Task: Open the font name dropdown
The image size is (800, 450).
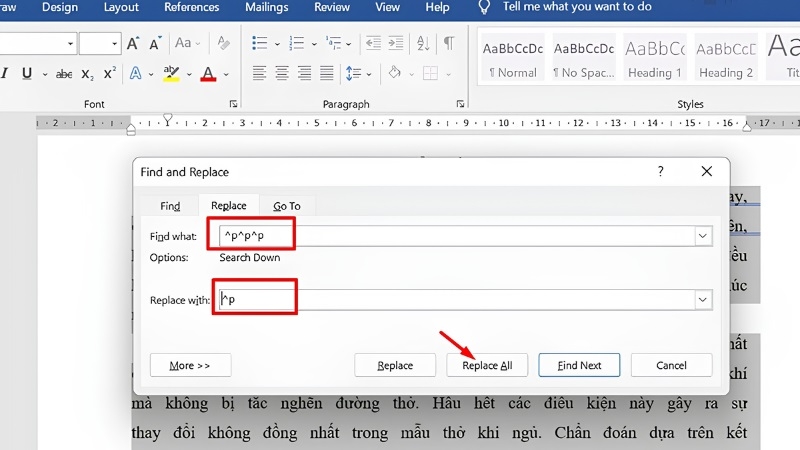Action: [70, 44]
